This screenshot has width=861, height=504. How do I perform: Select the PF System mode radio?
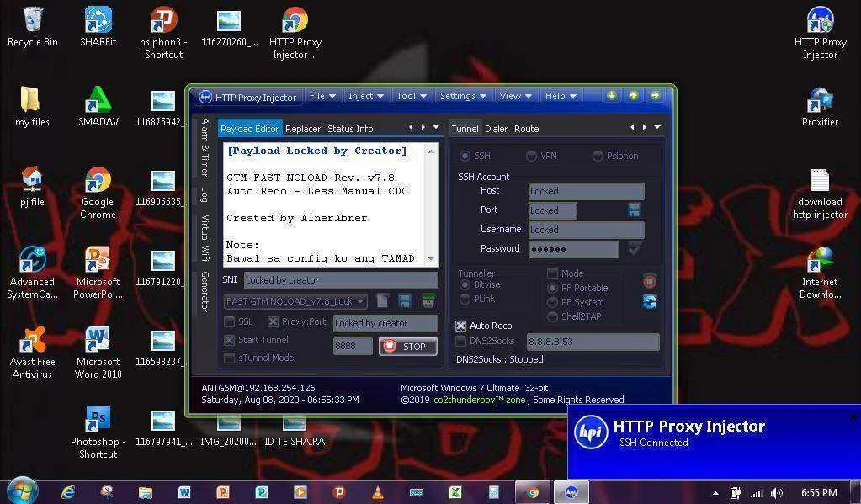click(x=552, y=303)
